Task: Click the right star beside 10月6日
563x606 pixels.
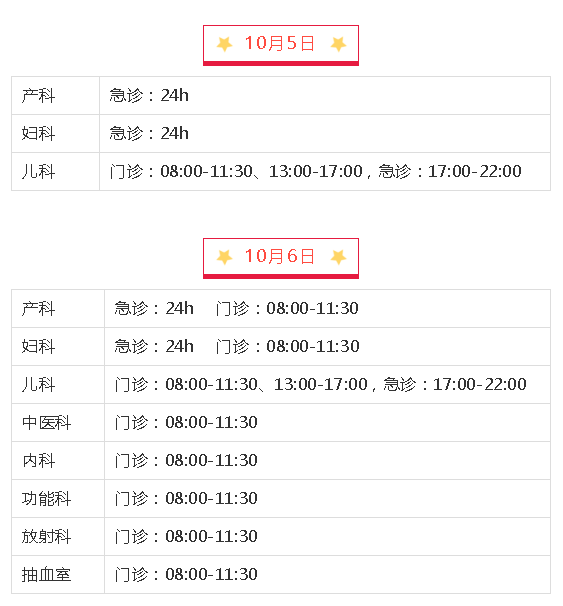Action: pos(338,257)
